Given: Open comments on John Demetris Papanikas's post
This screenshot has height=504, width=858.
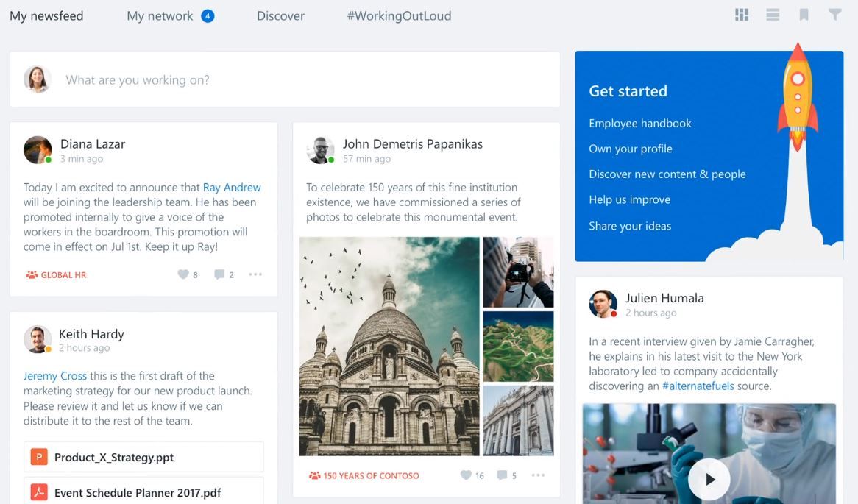Looking at the screenshot, I should coord(502,475).
